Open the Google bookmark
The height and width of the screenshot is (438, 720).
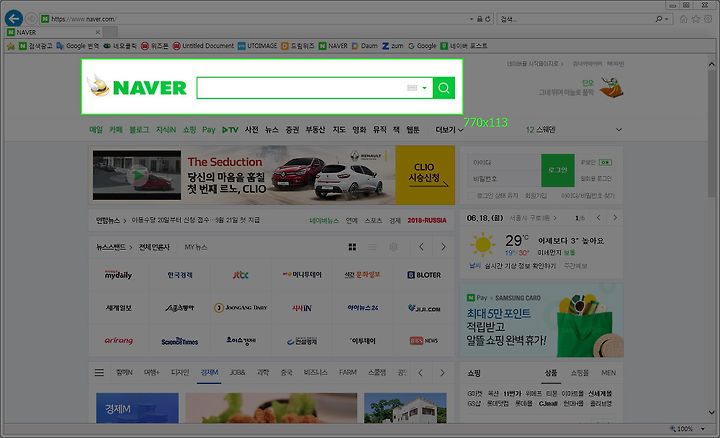click(422, 46)
